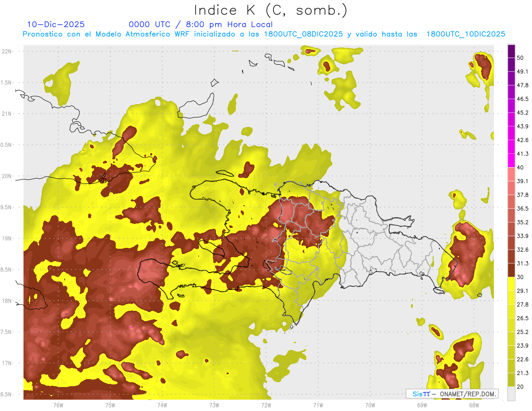Pick the salmon swatch between 39.1 and 40
The width and height of the screenshot is (532, 411).
point(512,174)
